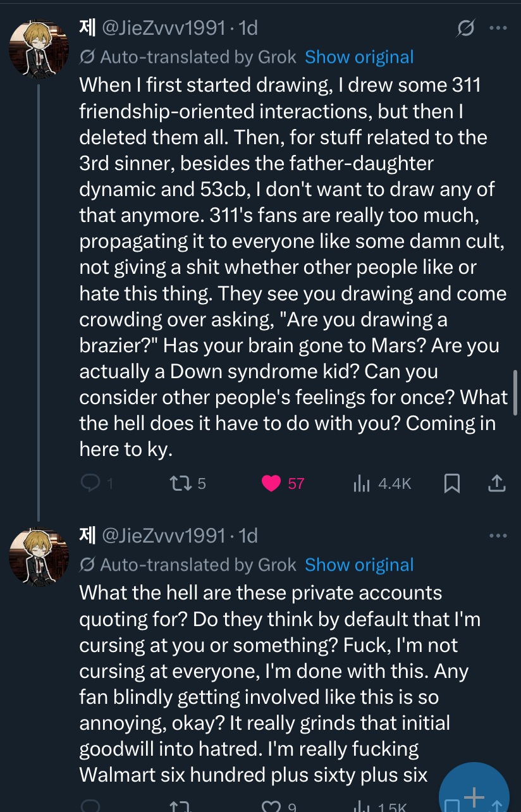
Task: View analytics for the second tweet
Action: (x=361, y=806)
